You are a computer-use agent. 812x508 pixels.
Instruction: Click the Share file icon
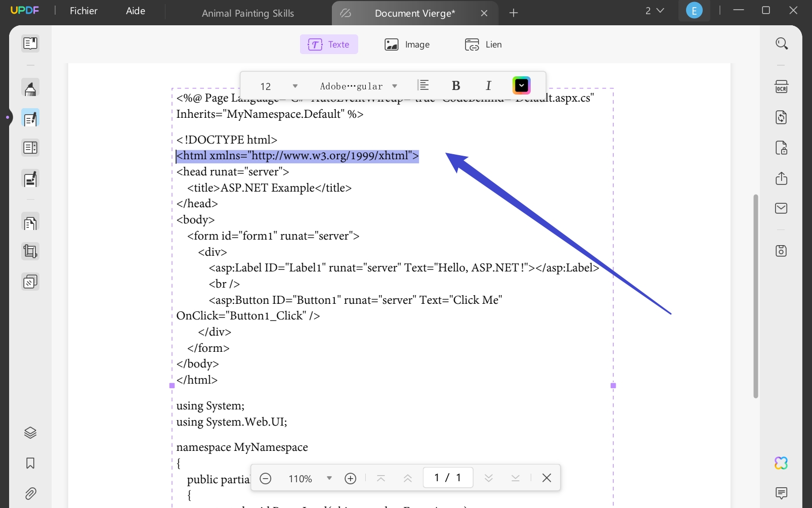click(782, 178)
